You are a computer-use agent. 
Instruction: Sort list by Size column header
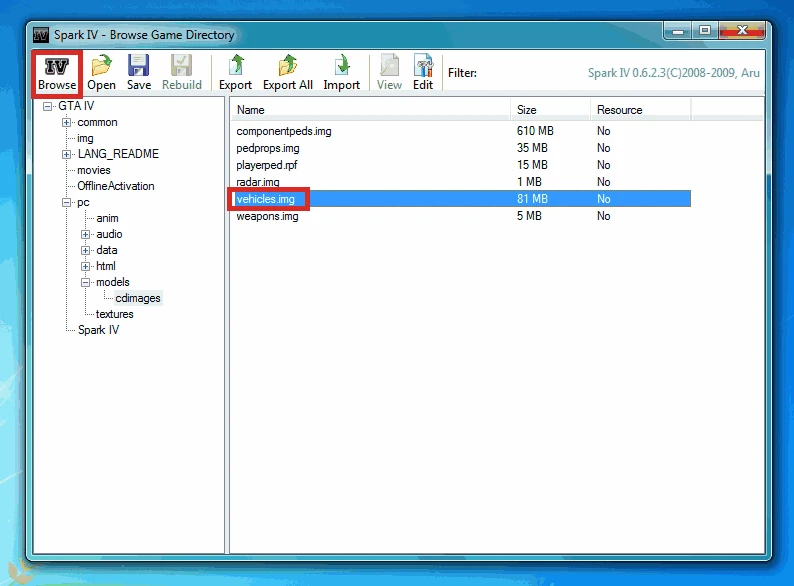click(x=550, y=110)
